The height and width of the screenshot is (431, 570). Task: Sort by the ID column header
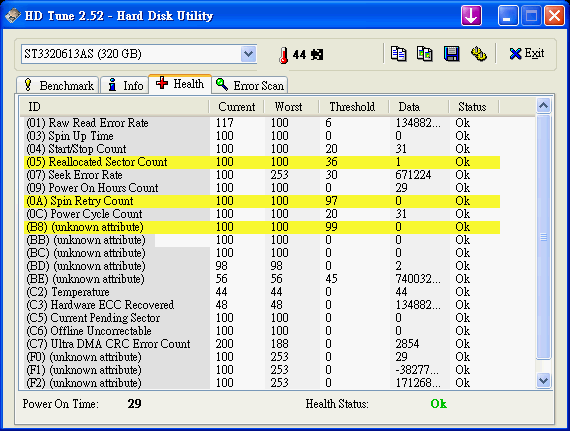tap(114, 107)
